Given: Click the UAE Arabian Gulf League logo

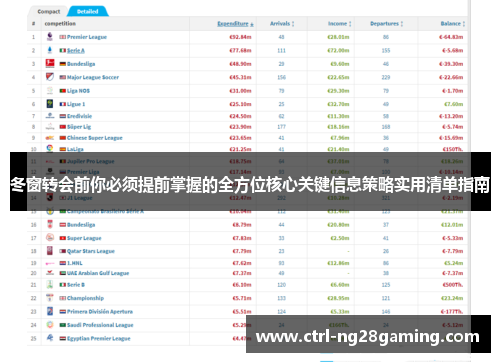Looking at the screenshot, I should click(50, 273).
